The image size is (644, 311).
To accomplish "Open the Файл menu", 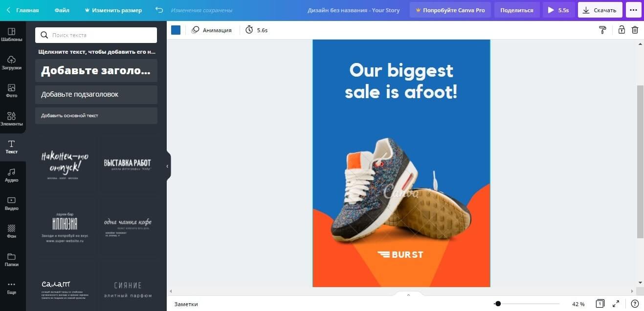I will (62, 10).
